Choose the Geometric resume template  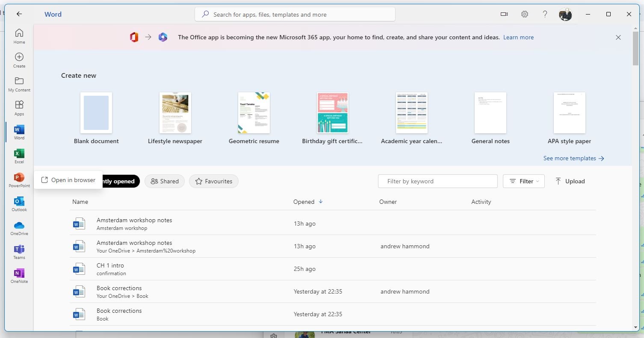[x=254, y=118]
